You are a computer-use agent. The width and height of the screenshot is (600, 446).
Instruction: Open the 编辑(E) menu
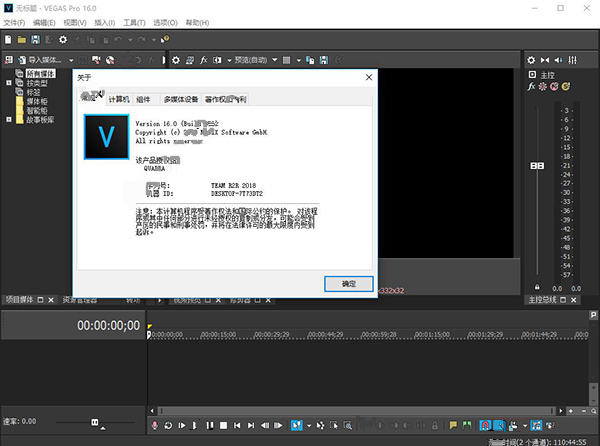pyautogui.click(x=44, y=23)
